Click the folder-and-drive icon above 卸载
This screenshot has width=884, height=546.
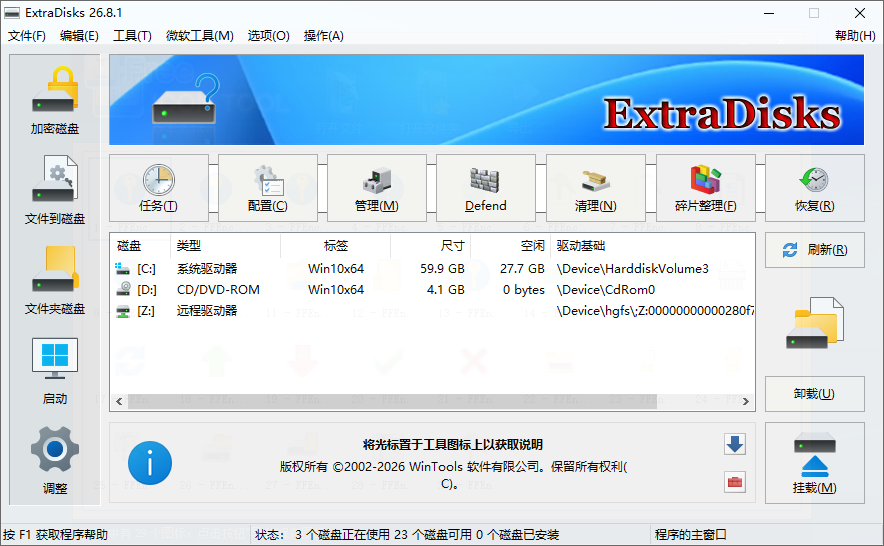point(815,323)
